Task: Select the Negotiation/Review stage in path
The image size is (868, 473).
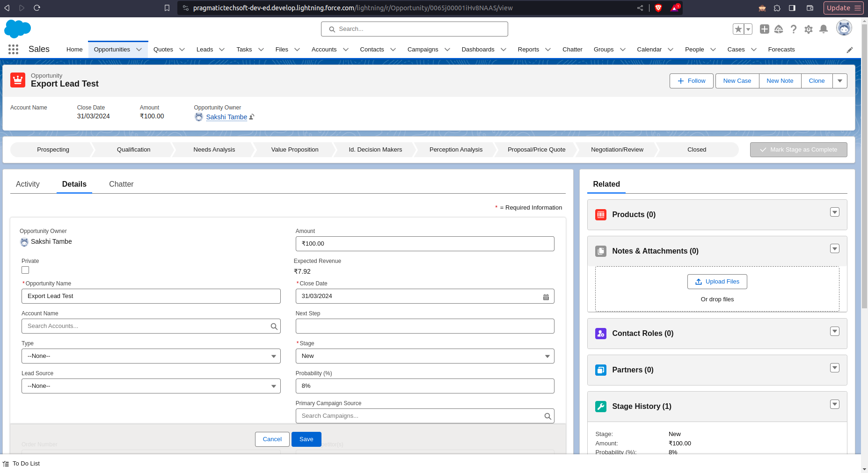Action: pyautogui.click(x=617, y=150)
